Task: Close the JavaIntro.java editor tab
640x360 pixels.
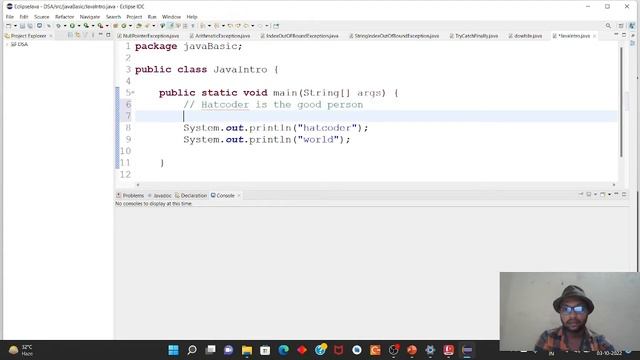Action: (x=594, y=36)
